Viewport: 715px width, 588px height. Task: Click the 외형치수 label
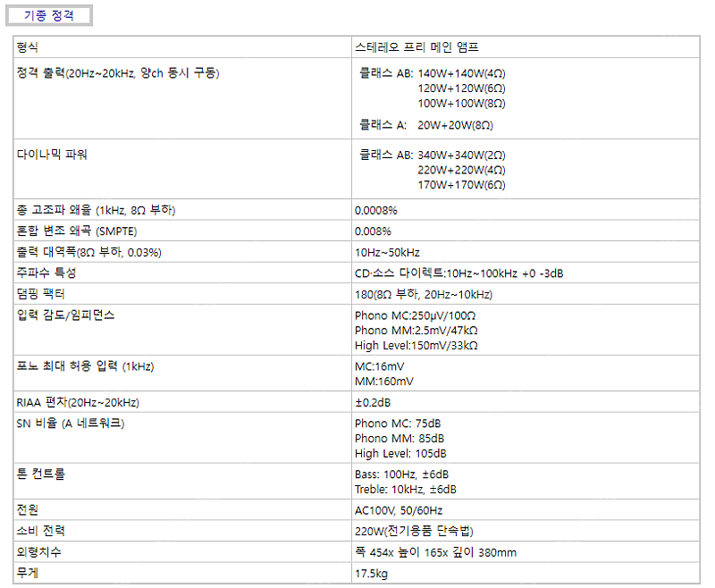(38, 551)
